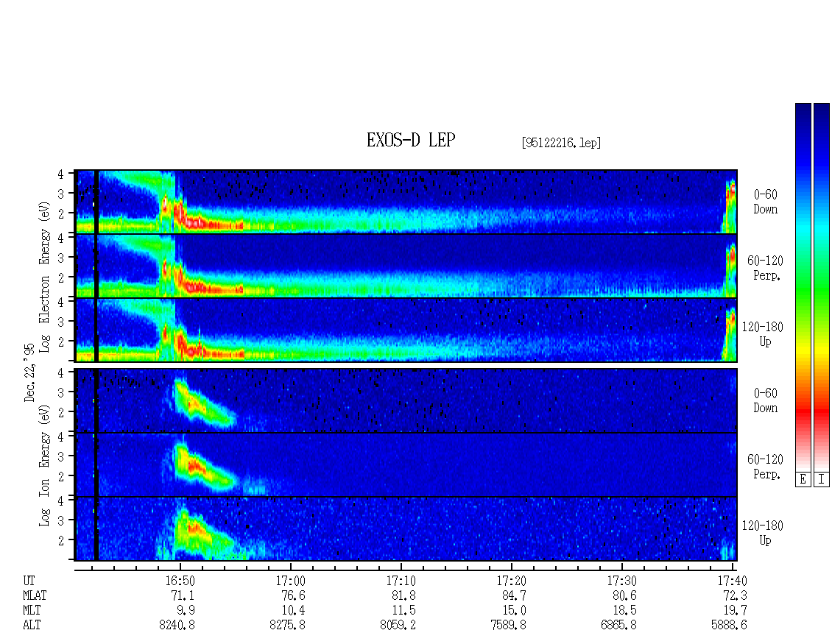
Task: Click the EXOS-D LEP plot title
Action: pos(411,141)
